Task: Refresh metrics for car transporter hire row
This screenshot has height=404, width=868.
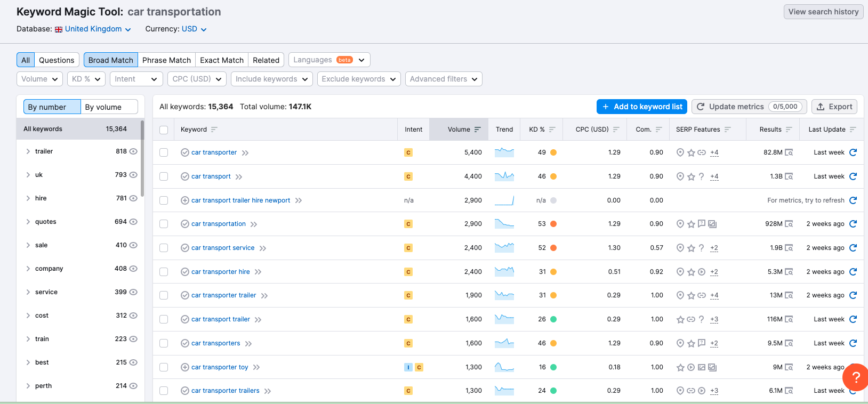Action: (x=853, y=272)
